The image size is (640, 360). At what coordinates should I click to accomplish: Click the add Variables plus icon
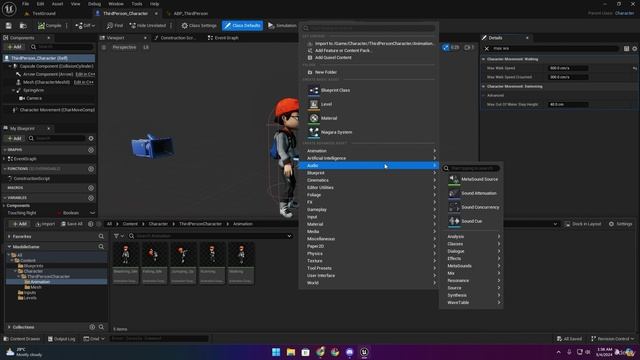click(91, 198)
